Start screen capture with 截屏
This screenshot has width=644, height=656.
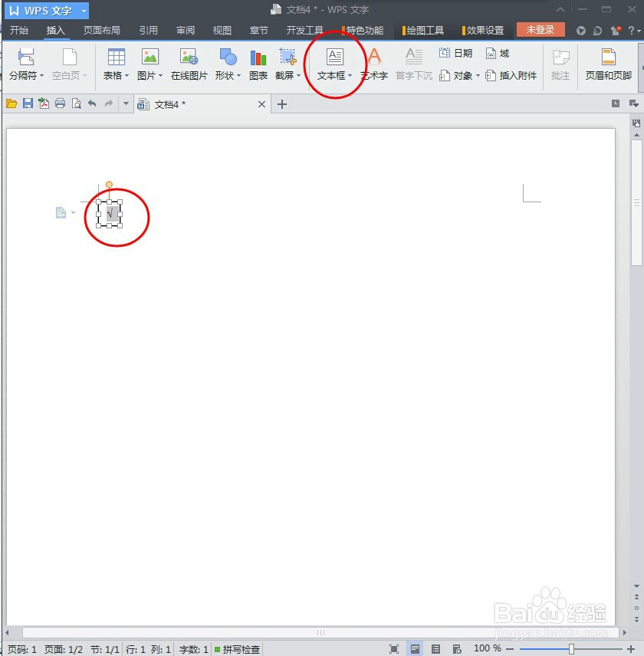point(288,57)
